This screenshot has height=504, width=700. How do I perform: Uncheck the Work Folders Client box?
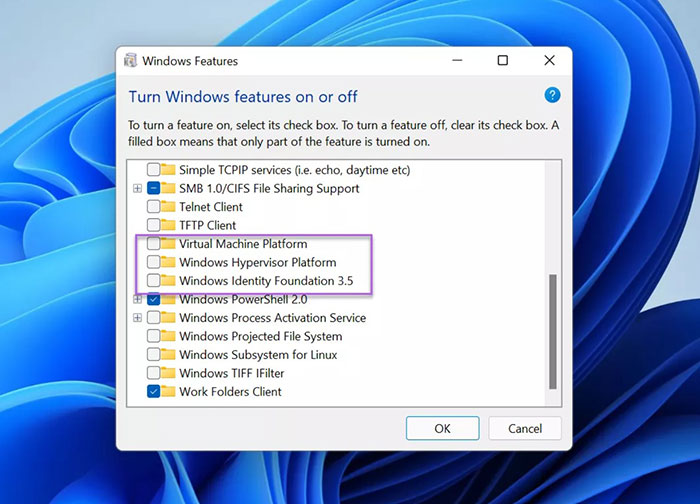pos(154,392)
